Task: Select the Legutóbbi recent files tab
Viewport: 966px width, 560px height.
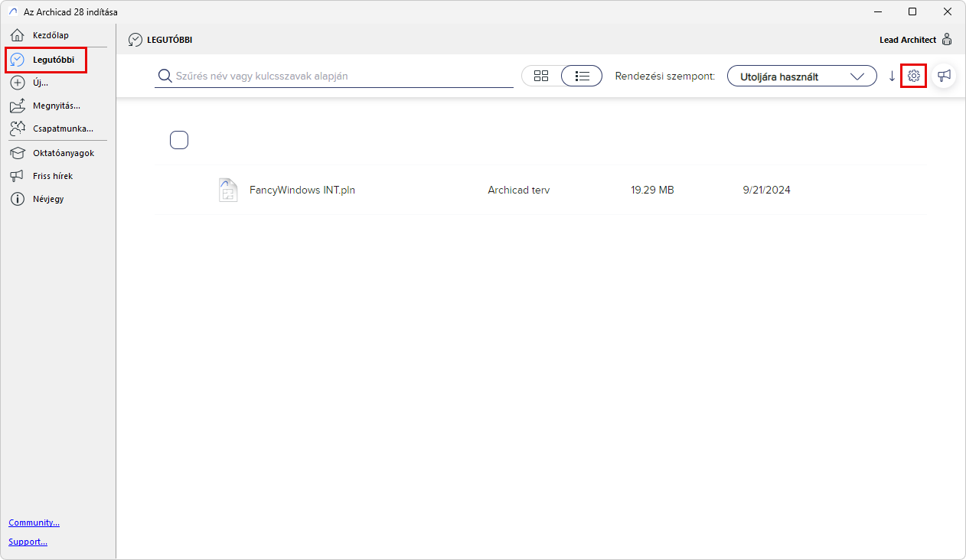Action: [x=46, y=60]
